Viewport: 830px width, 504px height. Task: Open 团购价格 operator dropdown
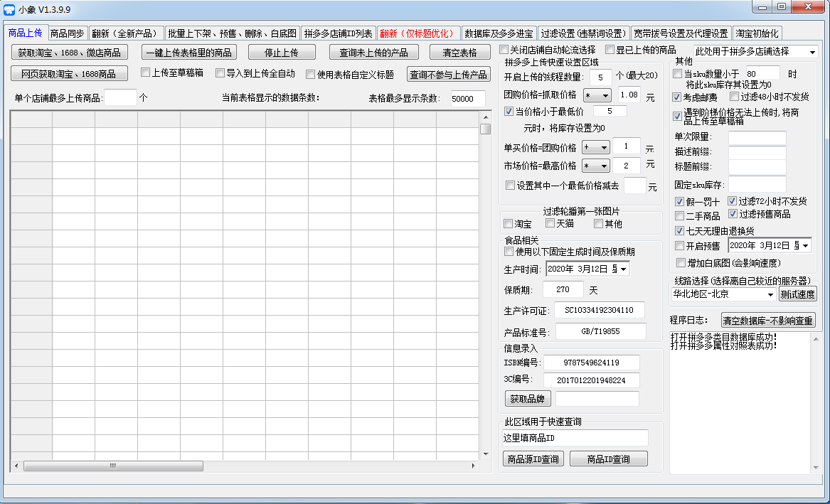[x=597, y=96]
